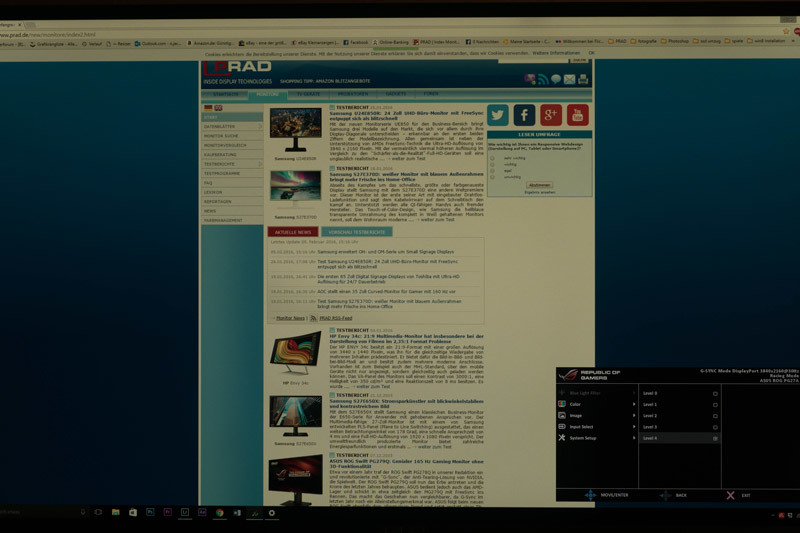Click the HP Envy 34c monitor thumbnail

click(x=295, y=353)
